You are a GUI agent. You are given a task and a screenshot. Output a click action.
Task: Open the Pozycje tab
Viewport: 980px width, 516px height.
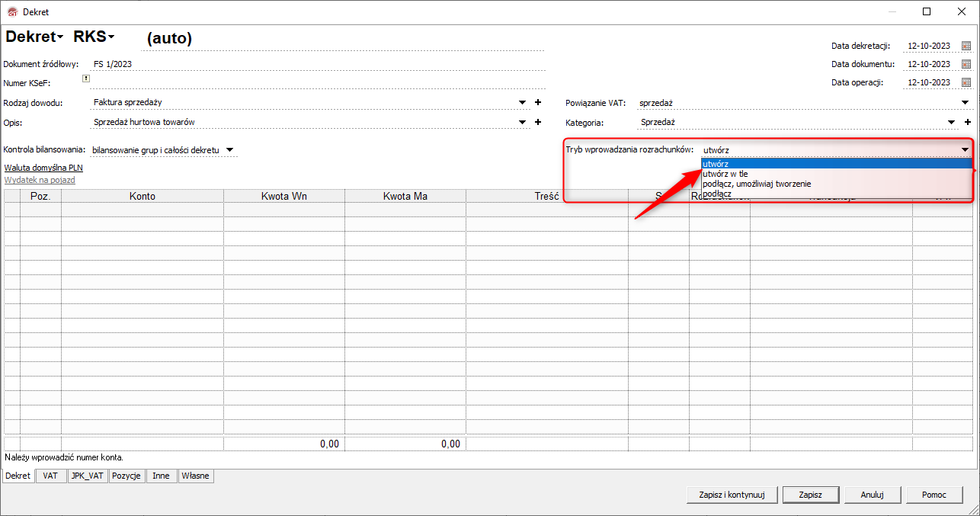(127, 476)
